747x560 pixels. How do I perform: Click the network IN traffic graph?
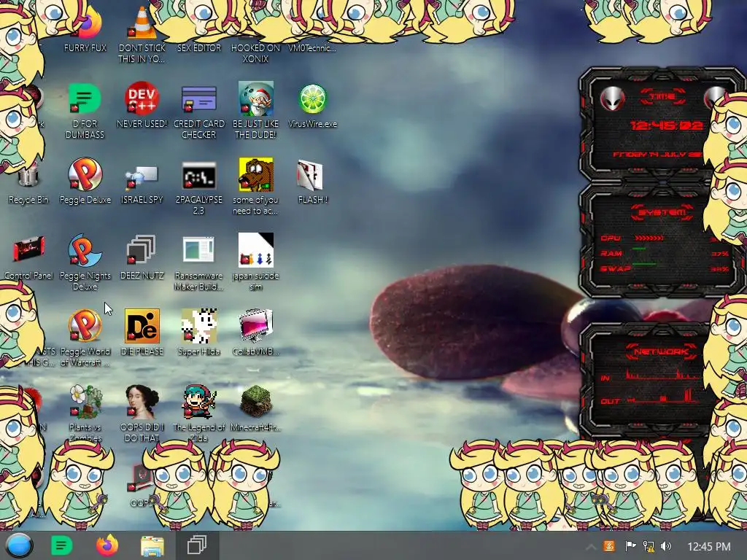662,373
